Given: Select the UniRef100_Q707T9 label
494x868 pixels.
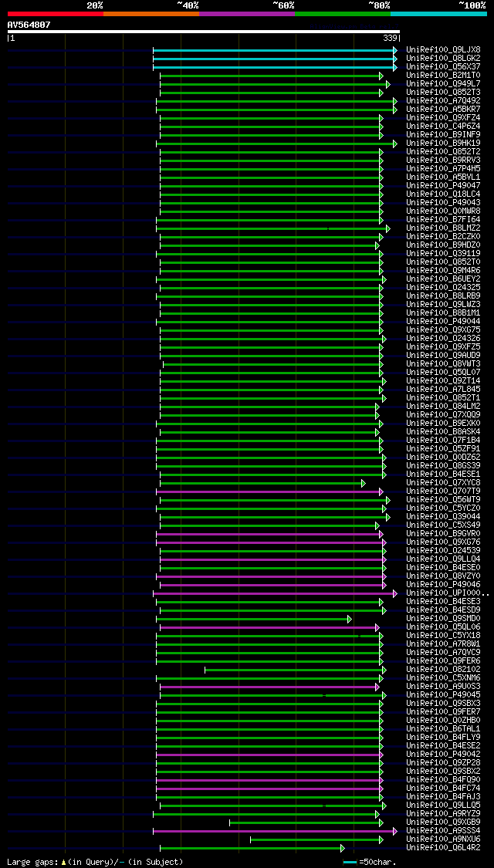Looking at the screenshot, I should tap(443, 491).
